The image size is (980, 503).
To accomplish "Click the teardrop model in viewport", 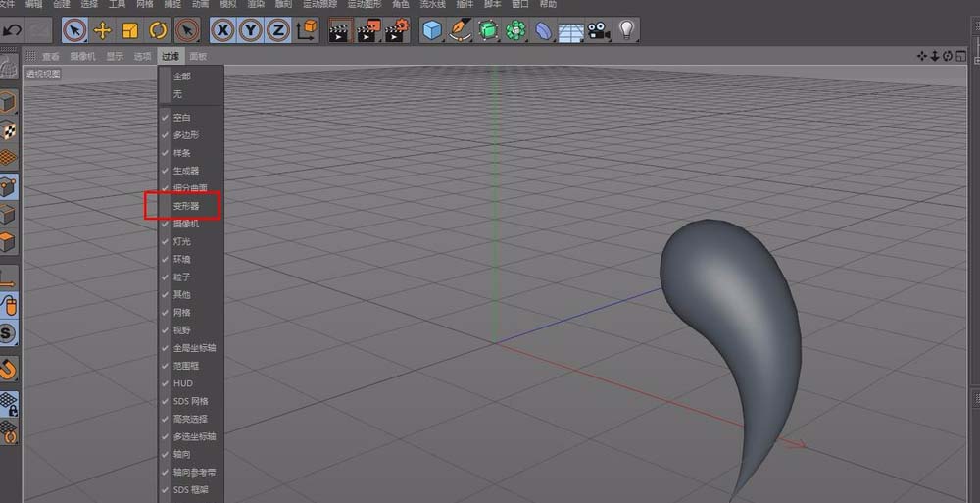I will pos(733,314).
